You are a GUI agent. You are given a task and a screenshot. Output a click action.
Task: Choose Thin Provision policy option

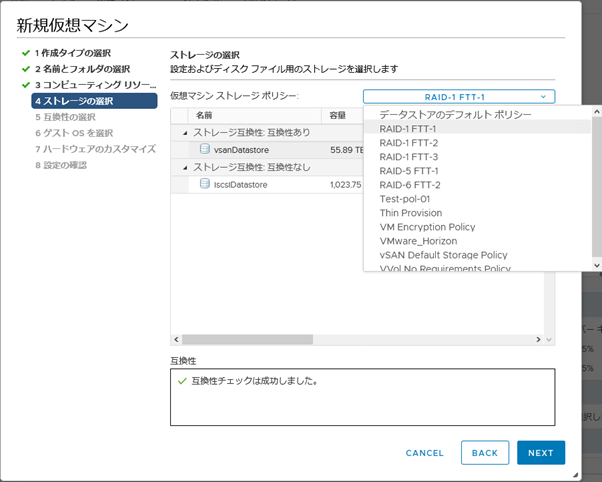coord(412,213)
